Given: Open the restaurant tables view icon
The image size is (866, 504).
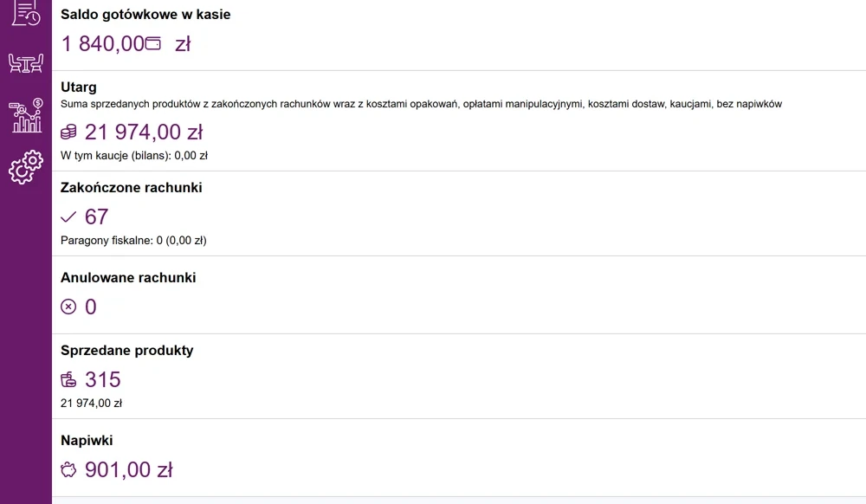Looking at the screenshot, I should [x=26, y=63].
